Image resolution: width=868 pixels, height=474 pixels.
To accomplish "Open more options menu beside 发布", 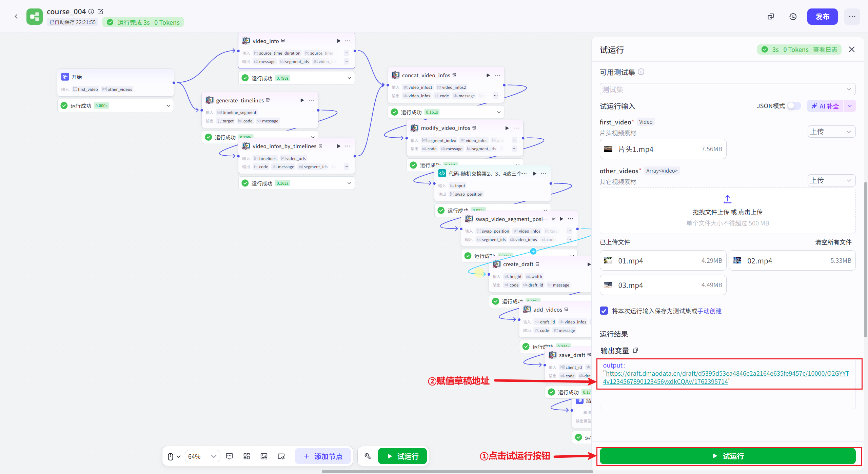I will pyautogui.click(x=852, y=17).
